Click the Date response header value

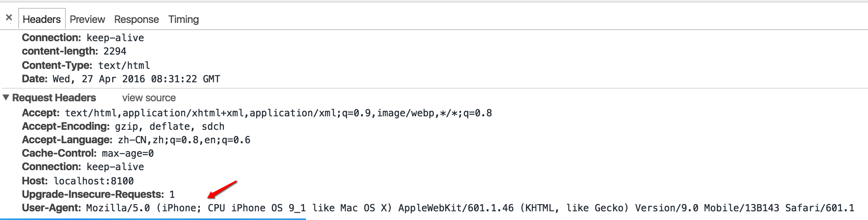(x=136, y=79)
